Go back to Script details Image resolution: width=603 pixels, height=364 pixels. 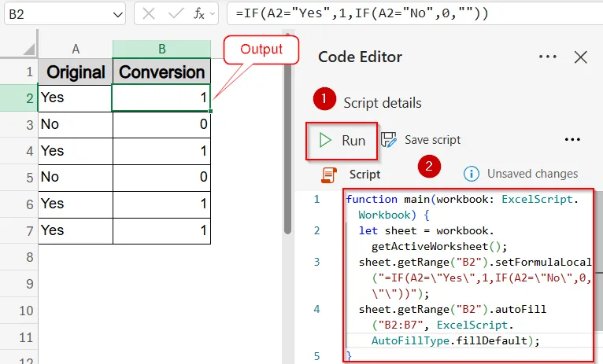click(383, 103)
